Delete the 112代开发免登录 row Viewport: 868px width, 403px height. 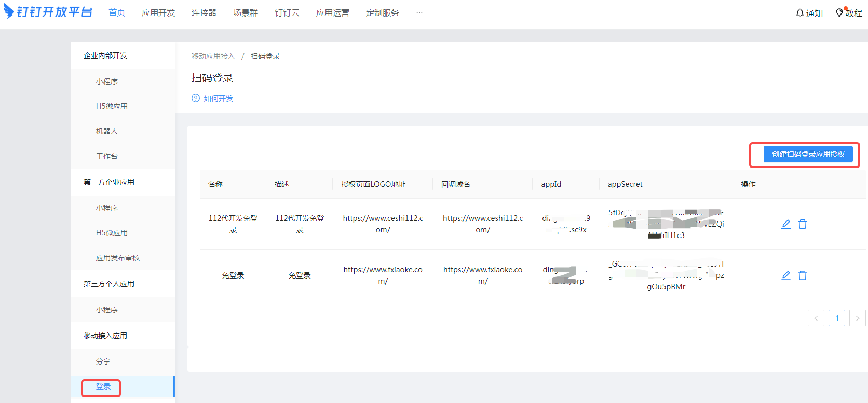tap(803, 224)
